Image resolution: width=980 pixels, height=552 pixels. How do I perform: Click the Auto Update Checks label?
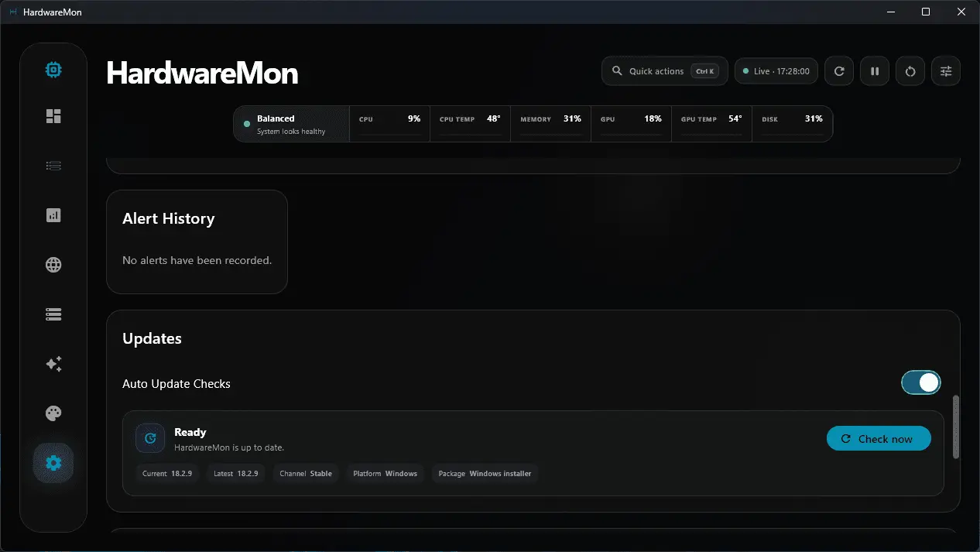pyautogui.click(x=176, y=383)
